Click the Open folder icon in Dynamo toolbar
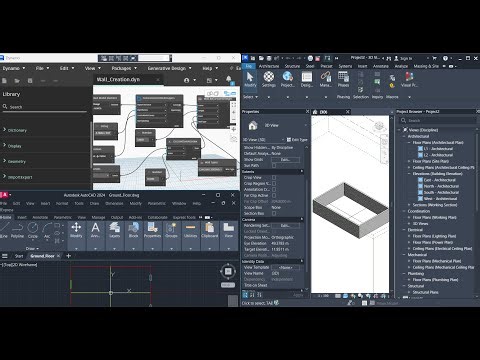 tap(17, 81)
